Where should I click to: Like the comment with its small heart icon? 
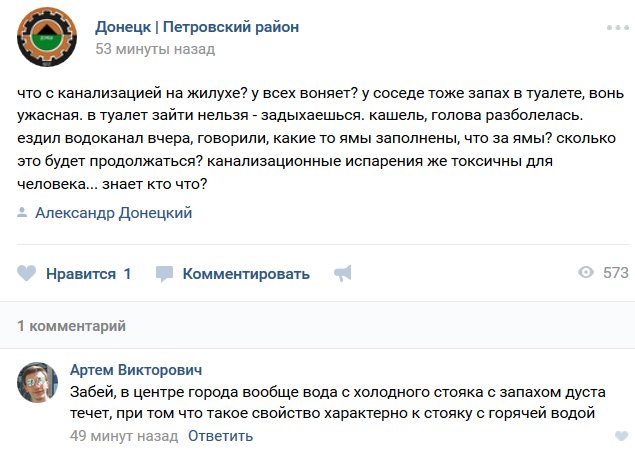pyautogui.click(x=622, y=436)
